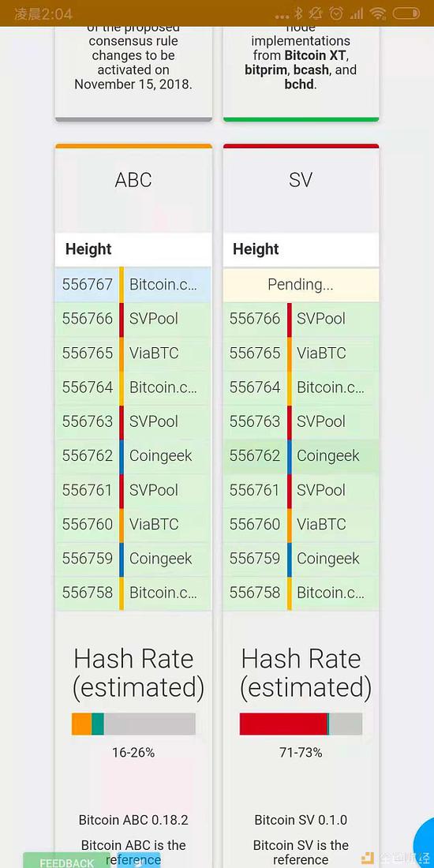Tap the Bluetooth icon in status bar

[x=297, y=13]
